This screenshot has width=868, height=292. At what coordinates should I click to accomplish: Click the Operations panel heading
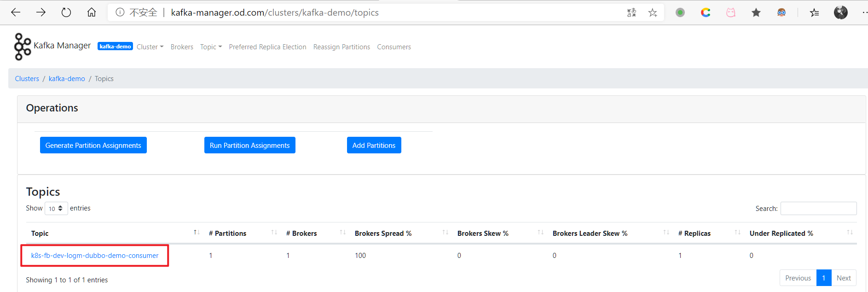point(52,108)
